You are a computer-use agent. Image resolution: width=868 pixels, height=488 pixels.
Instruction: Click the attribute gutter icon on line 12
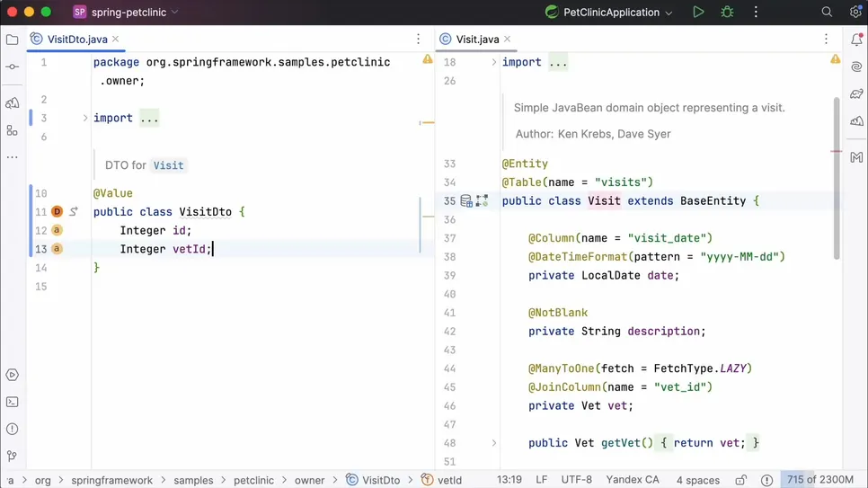tap(57, 230)
